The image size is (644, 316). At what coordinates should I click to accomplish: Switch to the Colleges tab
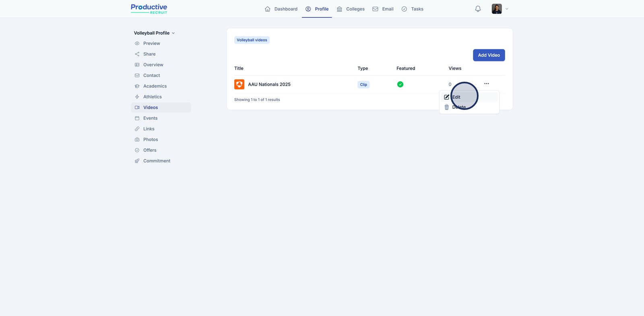point(351,9)
